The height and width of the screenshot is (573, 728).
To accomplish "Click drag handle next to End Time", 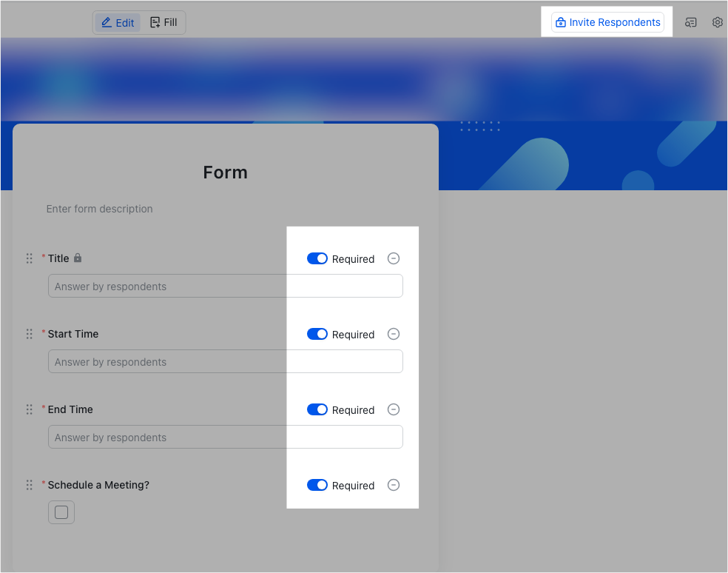I will (30, 409).
